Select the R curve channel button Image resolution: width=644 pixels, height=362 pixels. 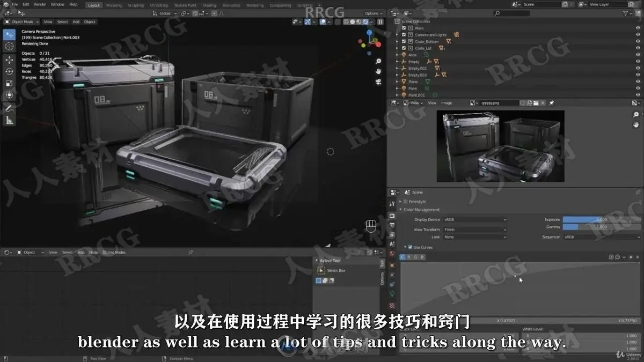tap(409, 257)
